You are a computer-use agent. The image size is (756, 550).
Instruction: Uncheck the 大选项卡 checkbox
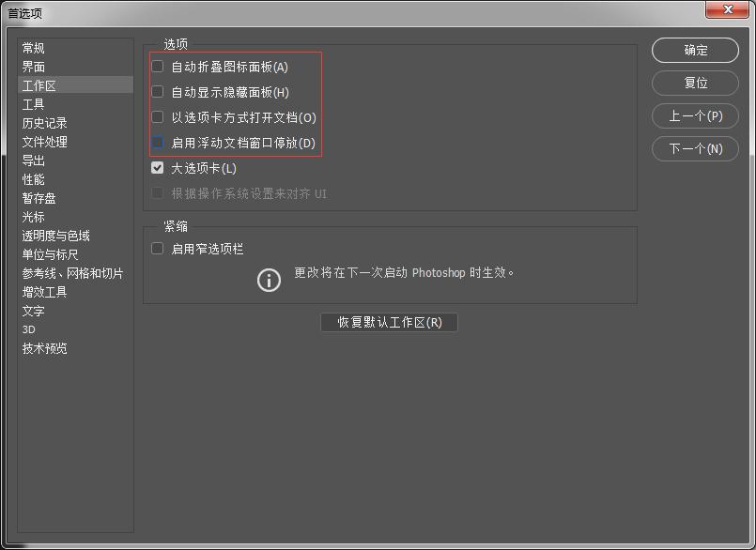pos(157,168)
